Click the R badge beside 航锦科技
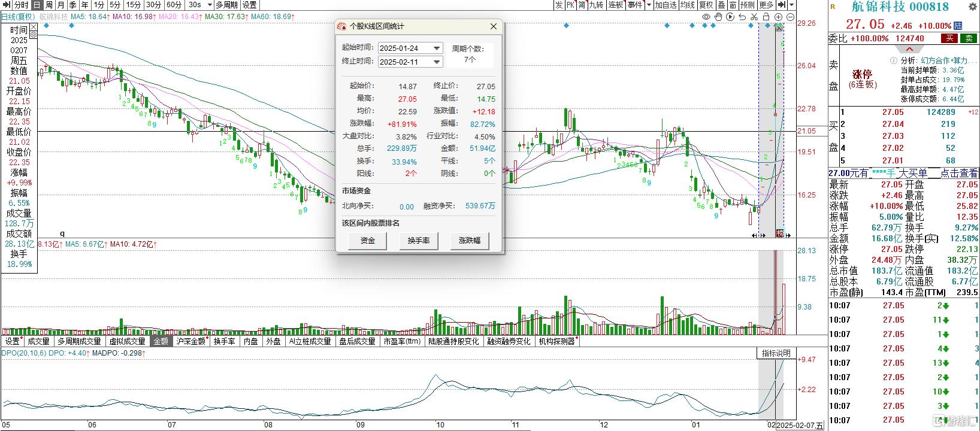980x431 pixels. 833,7
